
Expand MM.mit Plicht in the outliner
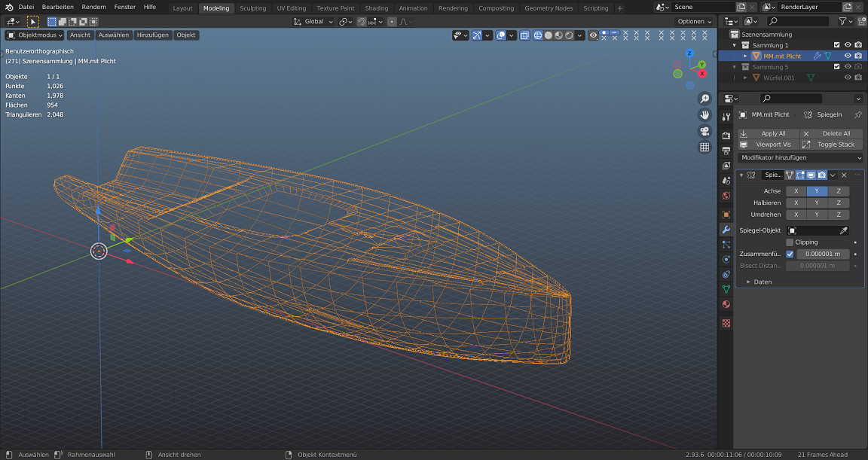pos(745,56)
